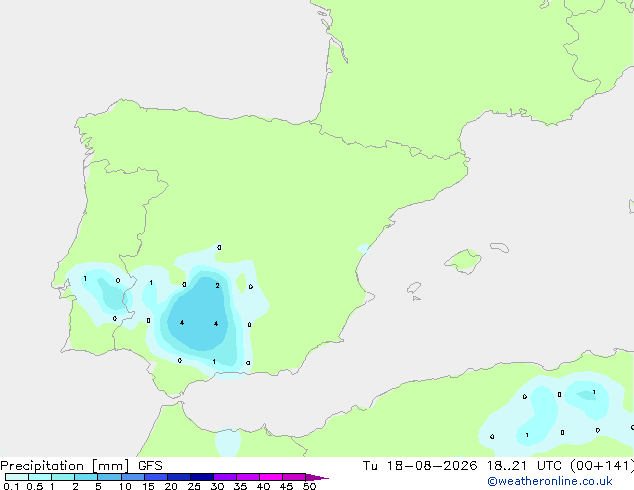Click the 'Tu 18-08-2026' date text
The height and width of the screenshot is (490, 634).
tap(420, 466)
